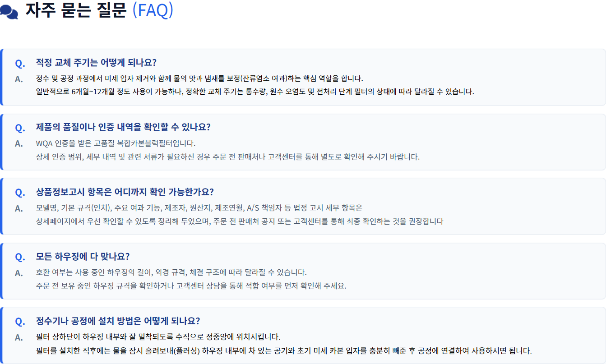Click the answer line starting with WQA 인증

116,143
